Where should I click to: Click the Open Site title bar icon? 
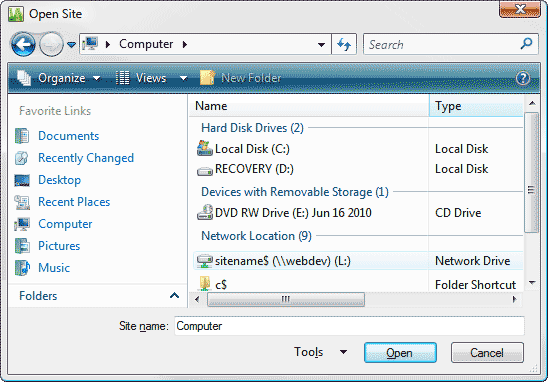16,14
